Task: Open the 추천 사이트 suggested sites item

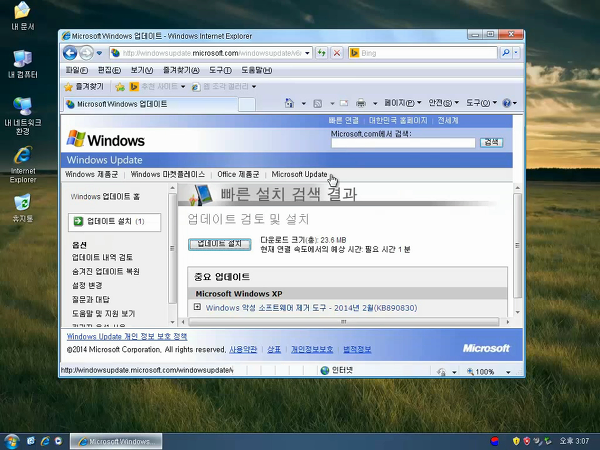Action: (x=157, y=87)
